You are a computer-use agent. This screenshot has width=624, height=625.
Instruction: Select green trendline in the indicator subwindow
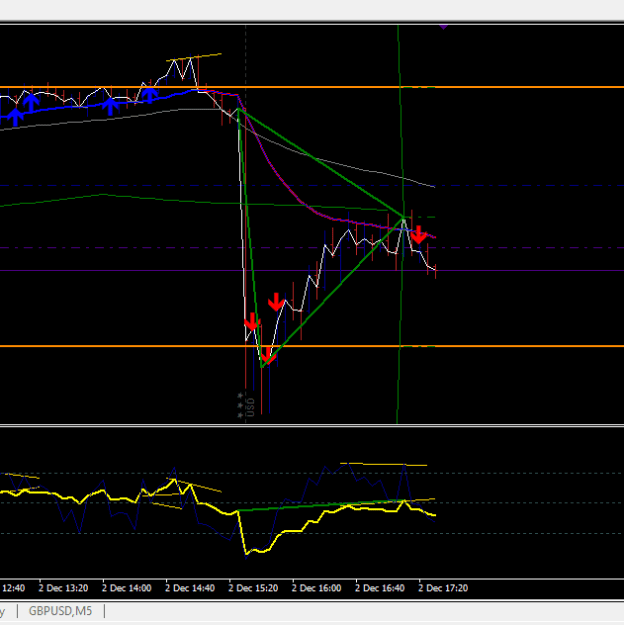(x=319, y=506)
